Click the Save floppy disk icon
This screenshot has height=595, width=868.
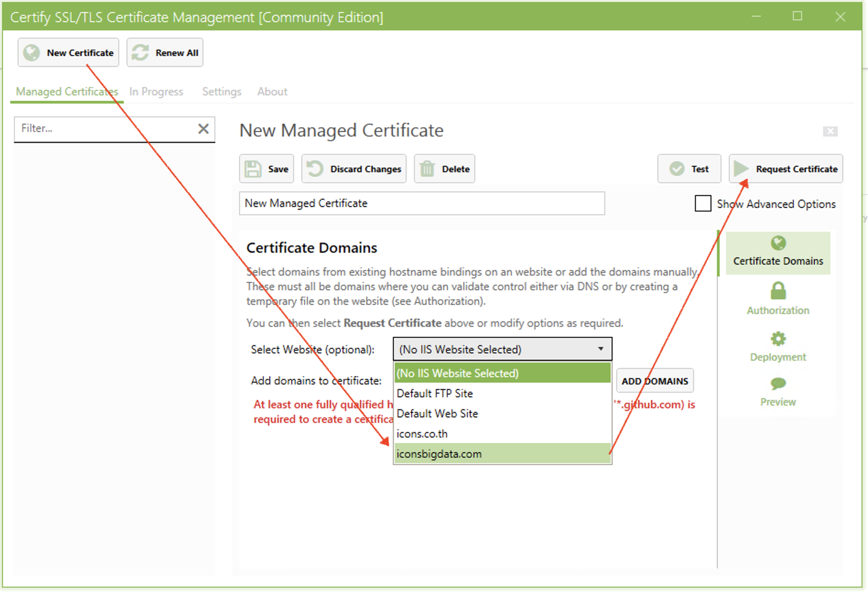[x=253, y=169]
